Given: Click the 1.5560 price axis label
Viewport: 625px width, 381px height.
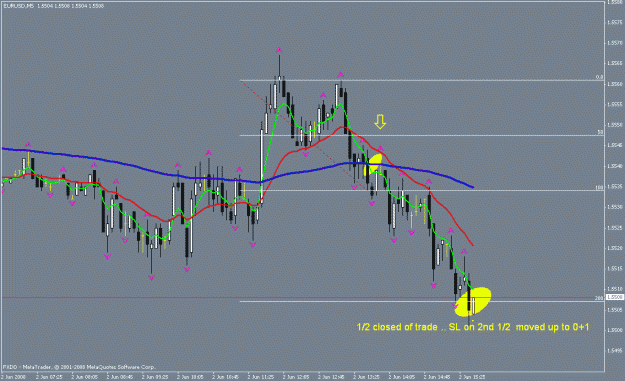Looking at the screenshot, I should [x=615, y=84].
